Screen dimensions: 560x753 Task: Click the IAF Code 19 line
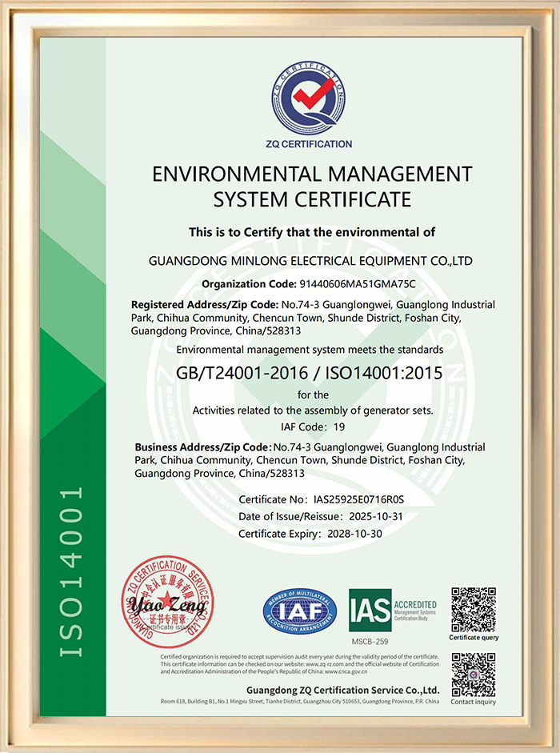tap(311, 428)
